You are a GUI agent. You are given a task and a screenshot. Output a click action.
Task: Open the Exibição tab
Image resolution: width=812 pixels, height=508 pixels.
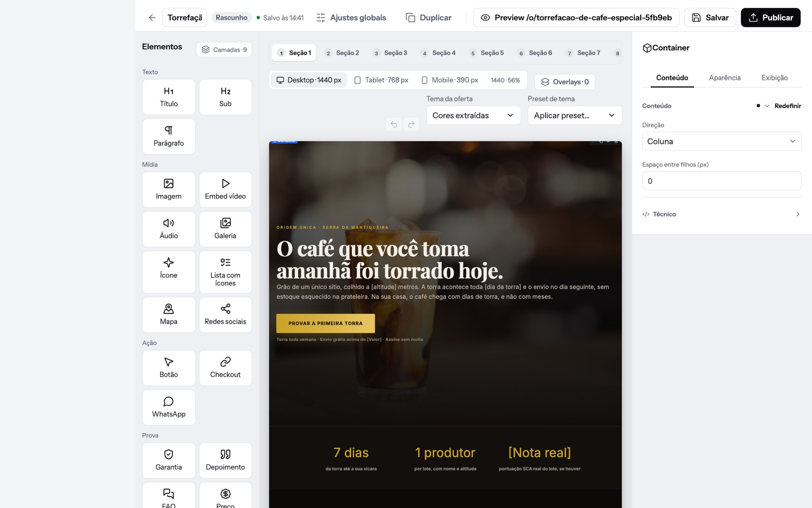click(x=774, y=78)
